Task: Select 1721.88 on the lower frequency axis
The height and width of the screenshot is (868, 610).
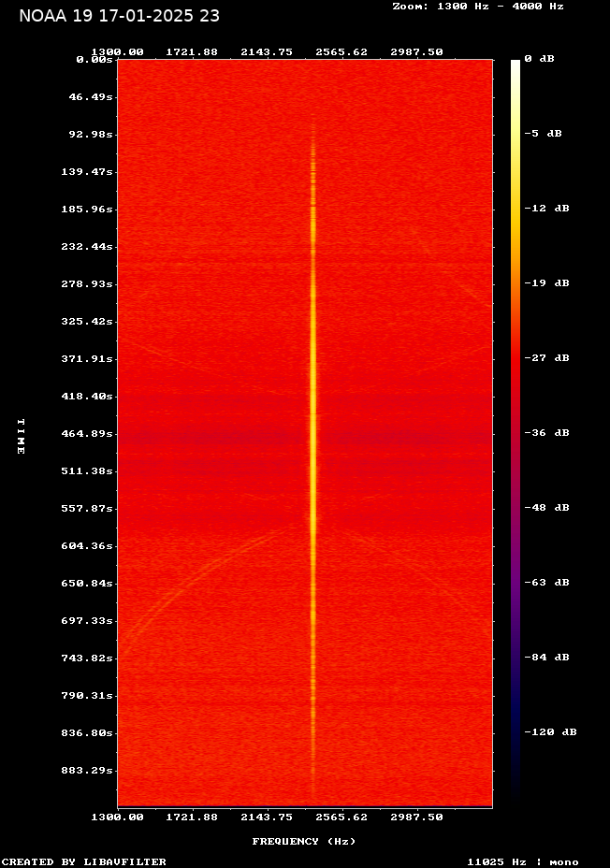Action: (x=192, y=817)
